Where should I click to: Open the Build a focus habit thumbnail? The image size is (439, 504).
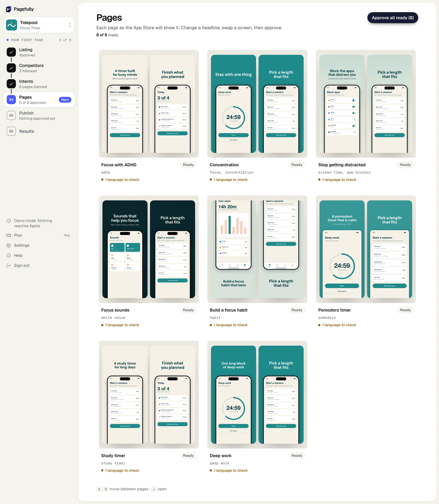pyautogui.click(x=257, y=249)
